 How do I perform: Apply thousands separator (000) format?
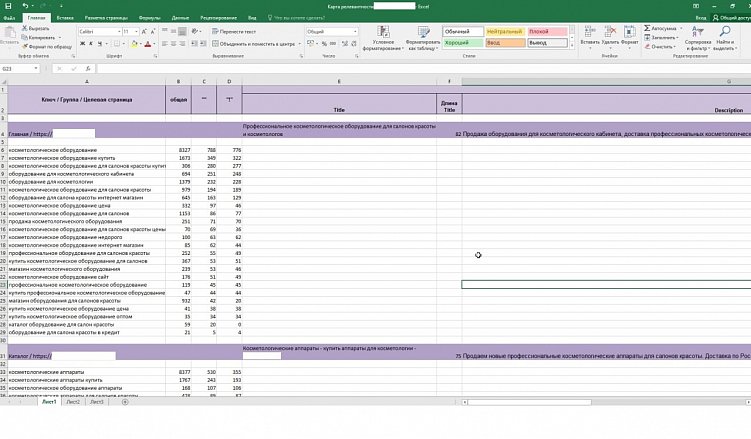(333, 44)
